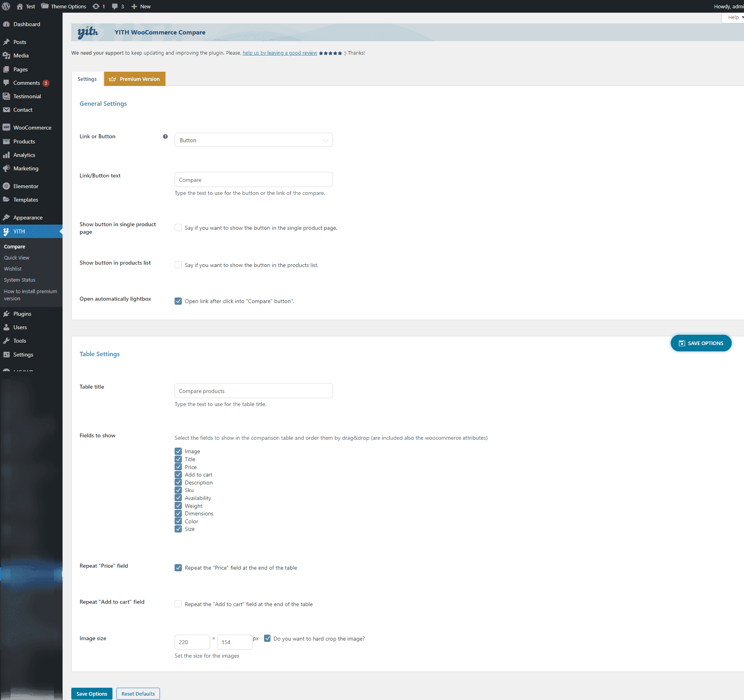This screenshot has width=744, height=700.
Task: Open the comments bubble in admin bar
Action: 118,6
